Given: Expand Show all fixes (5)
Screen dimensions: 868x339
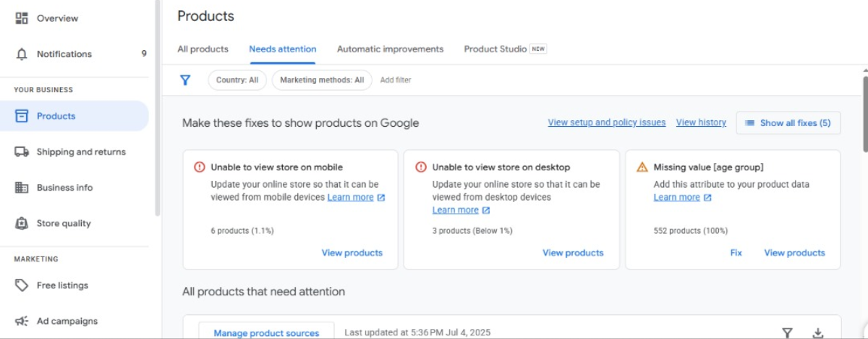Looking at the screenshot, I should point(788,123).
